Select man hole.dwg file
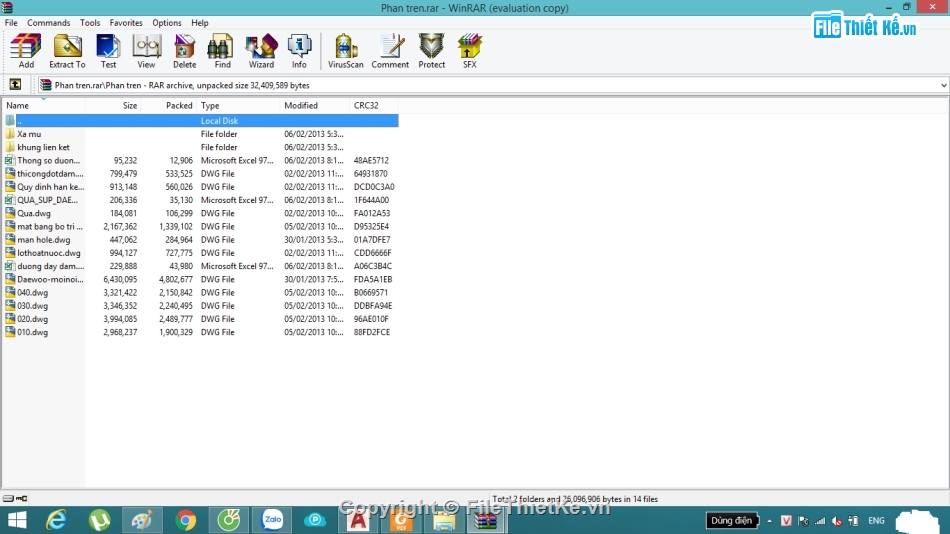Screen dimensions: 950x534 (x=201, y=240)
